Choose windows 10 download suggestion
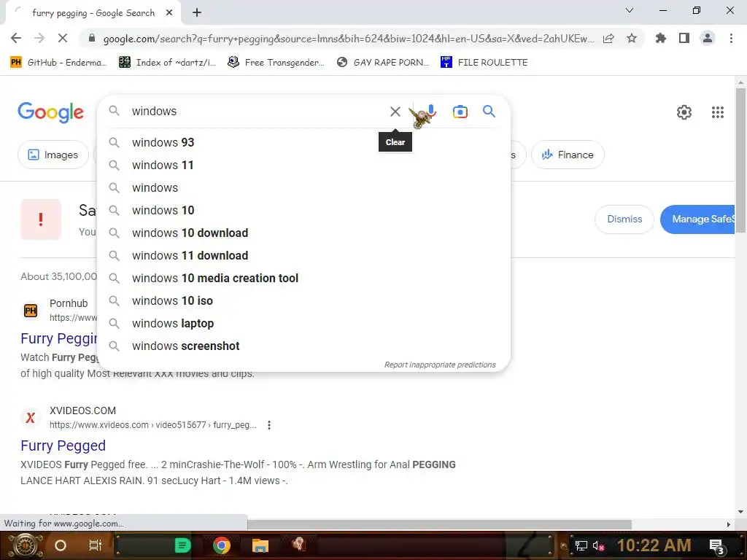 [x=304, y=233]
